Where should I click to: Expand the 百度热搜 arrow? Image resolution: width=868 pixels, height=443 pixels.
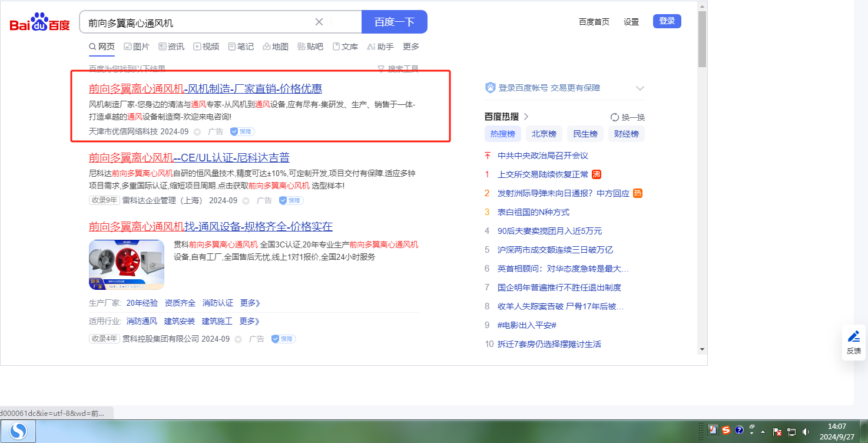[x=526, y=117]
